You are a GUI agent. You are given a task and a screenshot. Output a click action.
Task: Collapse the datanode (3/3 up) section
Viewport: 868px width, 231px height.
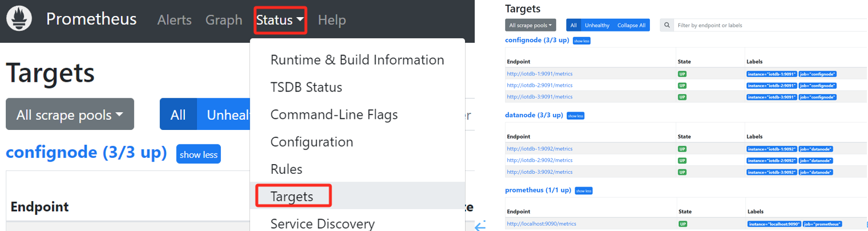click(534, 115)
